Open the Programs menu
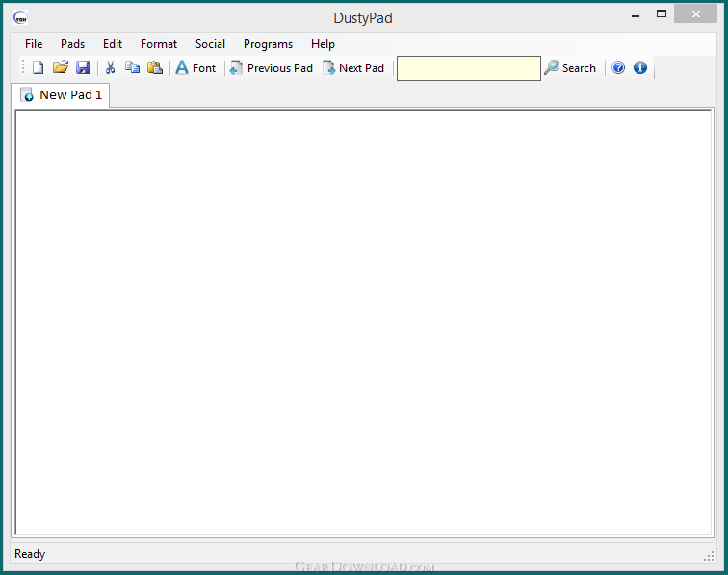The width and height of the screenshot is (728, 575). click(268, 44)
